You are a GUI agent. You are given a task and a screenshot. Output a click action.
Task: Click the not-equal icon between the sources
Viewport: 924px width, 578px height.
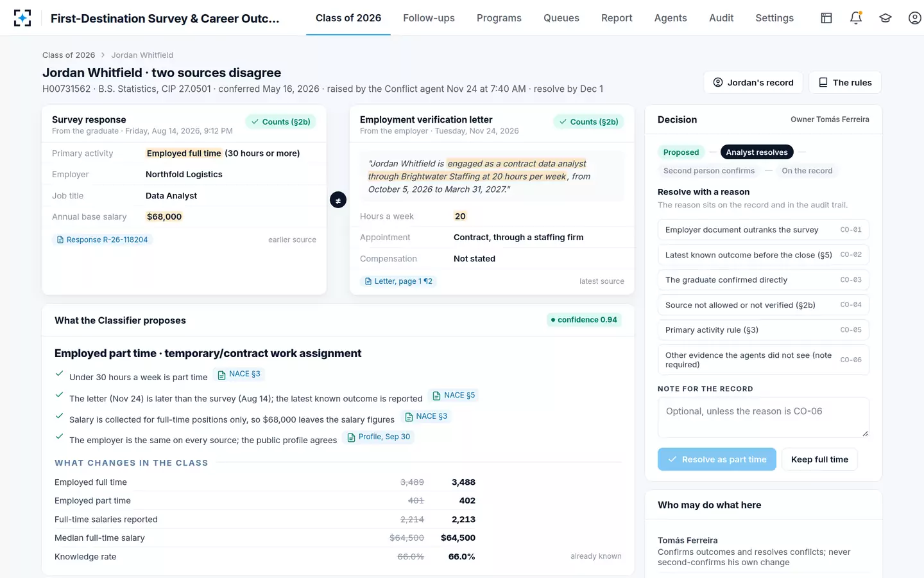click(338, 200)
